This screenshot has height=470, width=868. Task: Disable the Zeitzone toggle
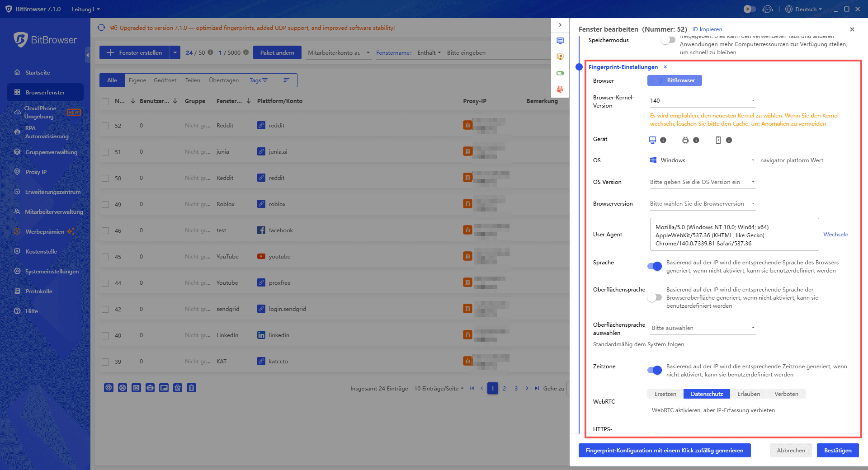point(654,370)
